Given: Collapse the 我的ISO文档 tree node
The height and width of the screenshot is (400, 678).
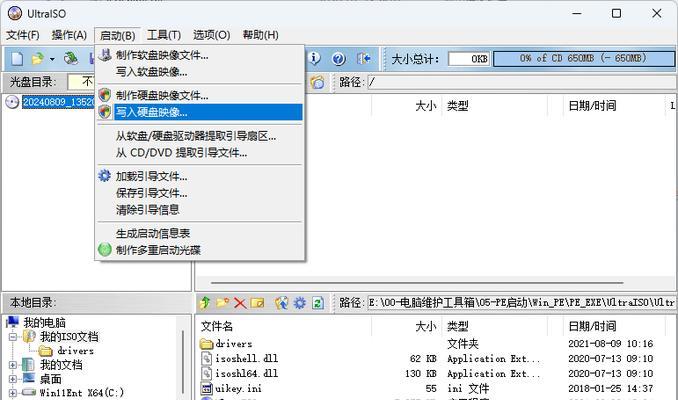Looking at the screenshot, I should [13, 336].
